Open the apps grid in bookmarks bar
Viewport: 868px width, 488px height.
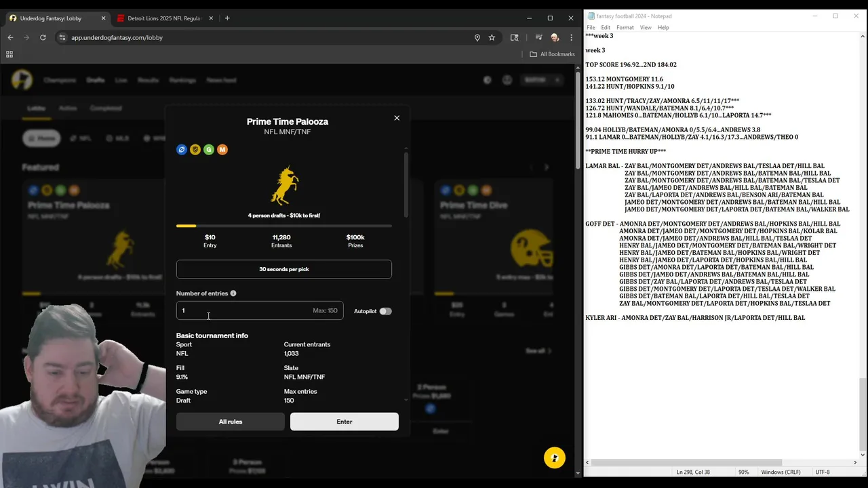point(9,54)
